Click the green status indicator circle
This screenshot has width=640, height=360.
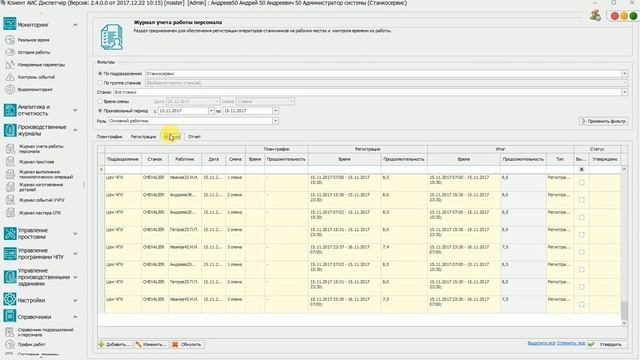pos(633,16)
